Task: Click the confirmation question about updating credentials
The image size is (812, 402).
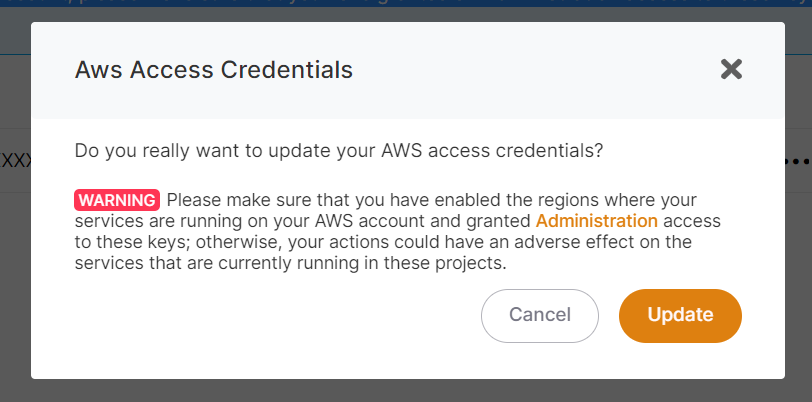Action: (x=339, y=152)
